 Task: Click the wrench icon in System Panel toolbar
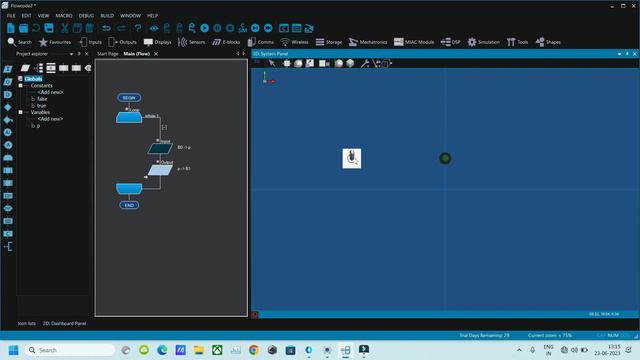pyautogui.click(x=365, y=63)
